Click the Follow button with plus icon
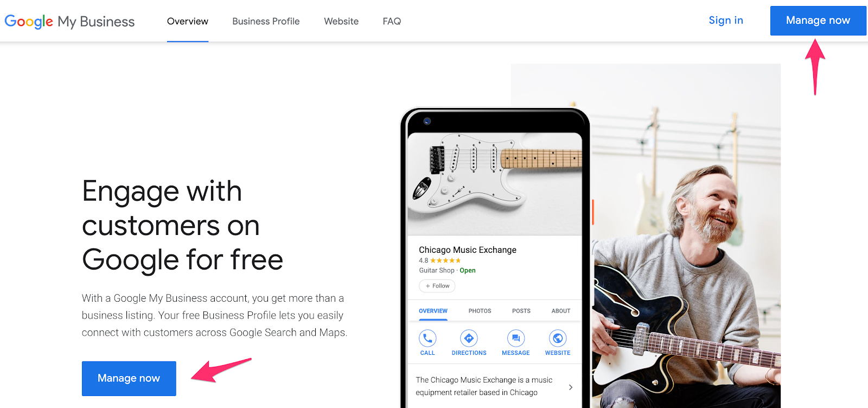Image resolution: width=868 pixels, height=408 pixels. pyautogui.click(x=437, y=286)
